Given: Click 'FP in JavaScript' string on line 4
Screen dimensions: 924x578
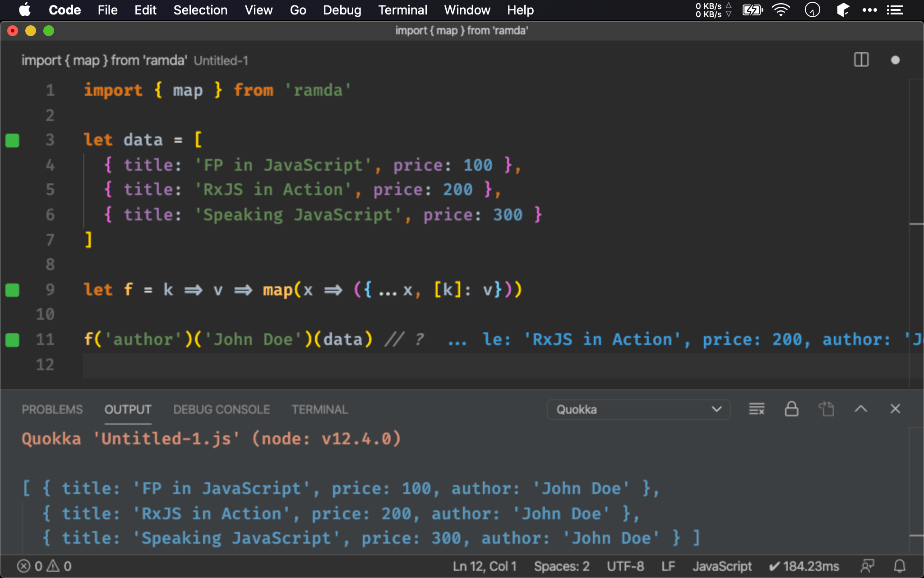Looking at the screenshot, I should (x=283, y=165).
